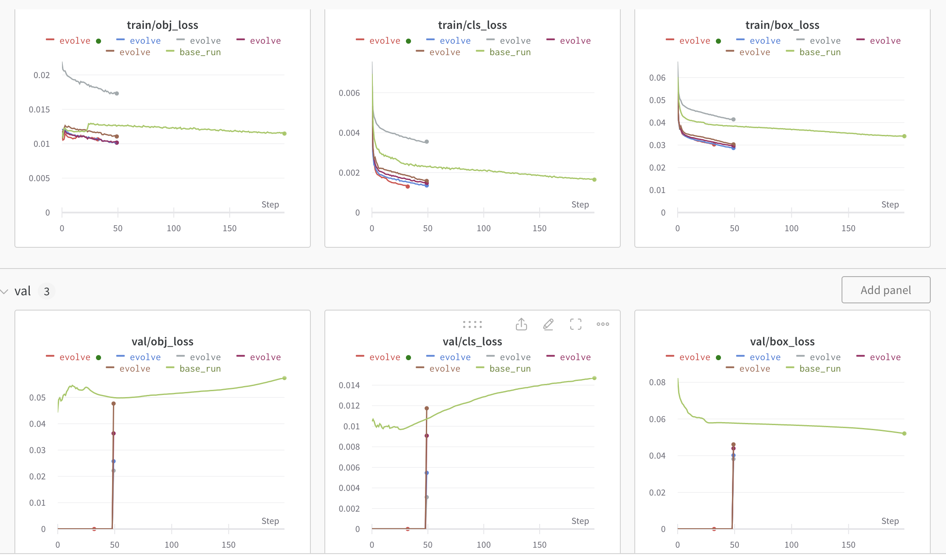Hide the brown evolve run in val/obj_loss legend

click(134, 368)
